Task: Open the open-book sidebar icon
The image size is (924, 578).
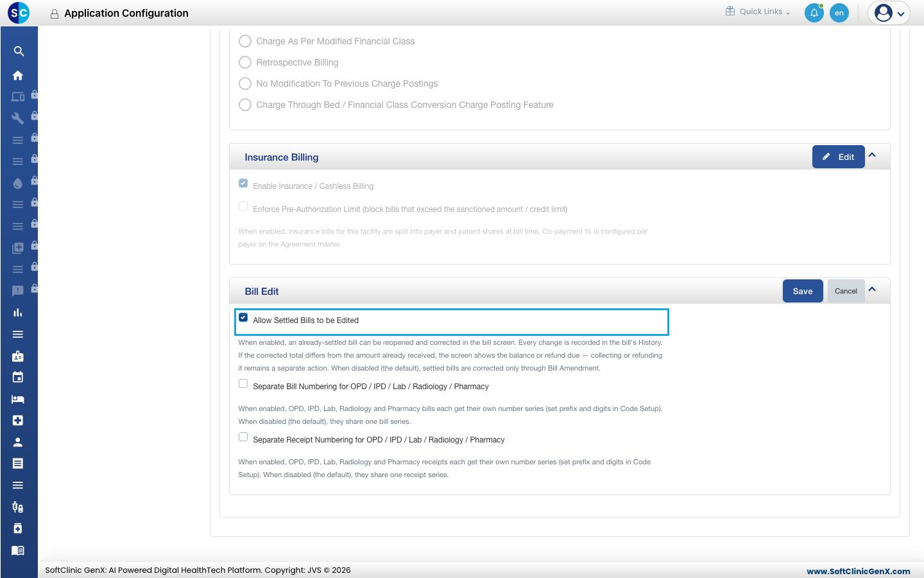Action: 18,550
